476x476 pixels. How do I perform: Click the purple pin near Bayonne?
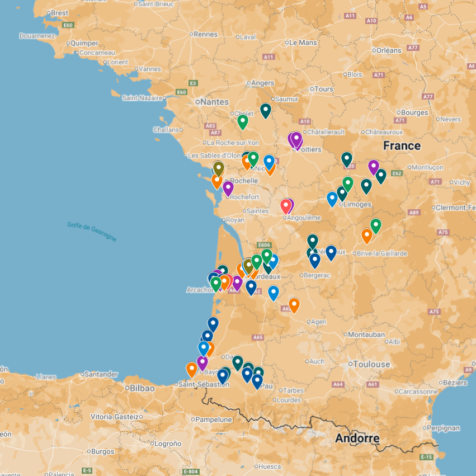(x=202, y=361)
